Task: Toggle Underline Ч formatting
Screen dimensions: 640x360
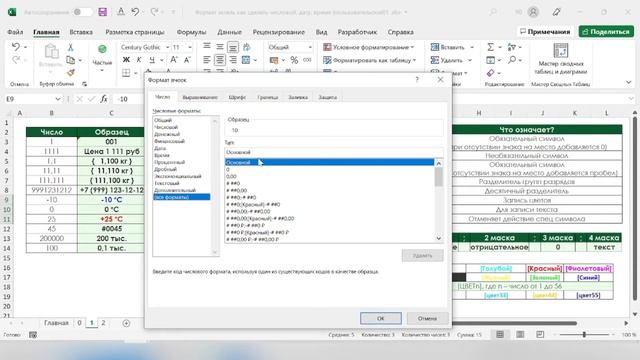Action: (151, 60)
